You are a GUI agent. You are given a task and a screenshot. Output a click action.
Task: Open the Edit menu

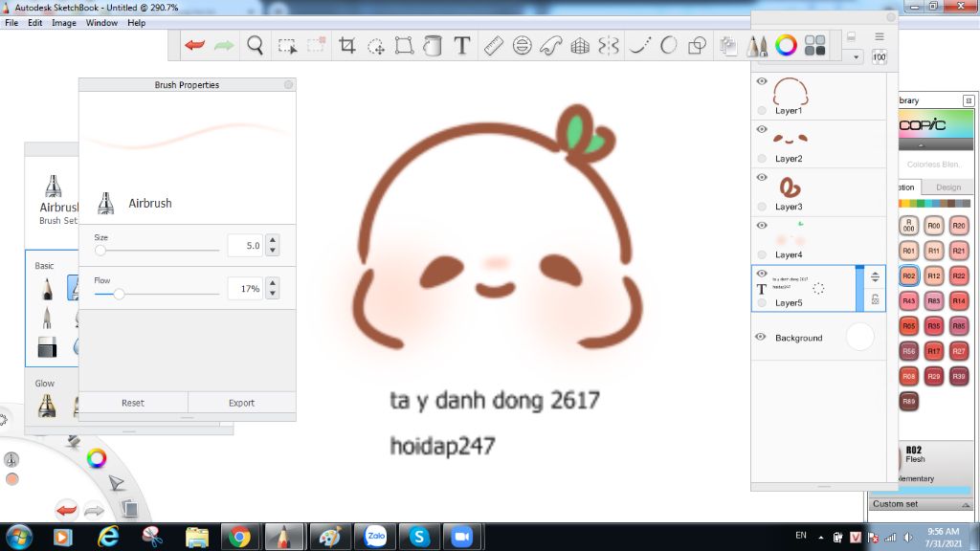click(x=35, y=23)
